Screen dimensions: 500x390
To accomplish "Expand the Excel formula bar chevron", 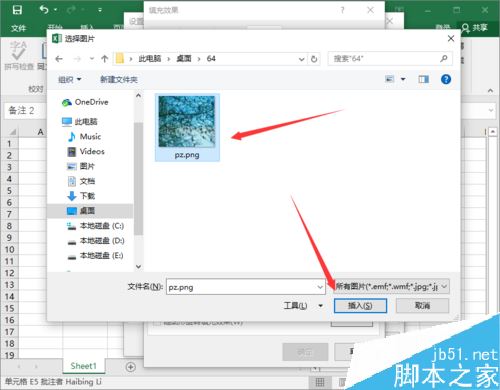I will 491,110.
